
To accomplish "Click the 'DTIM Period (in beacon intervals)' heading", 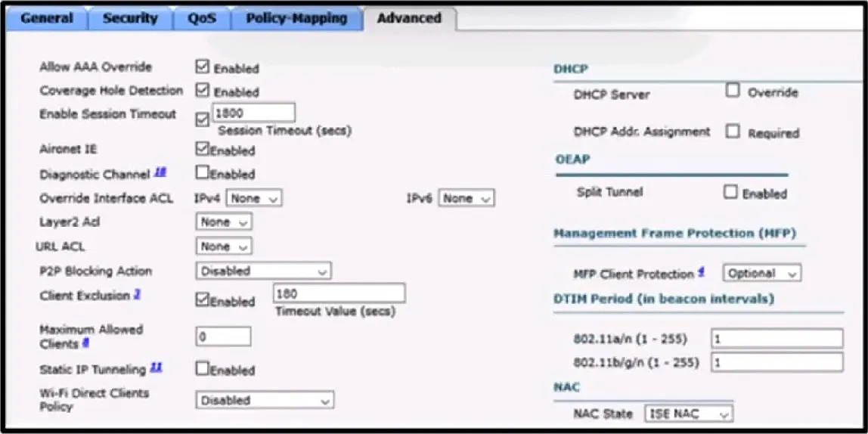I will coord(664,299).
